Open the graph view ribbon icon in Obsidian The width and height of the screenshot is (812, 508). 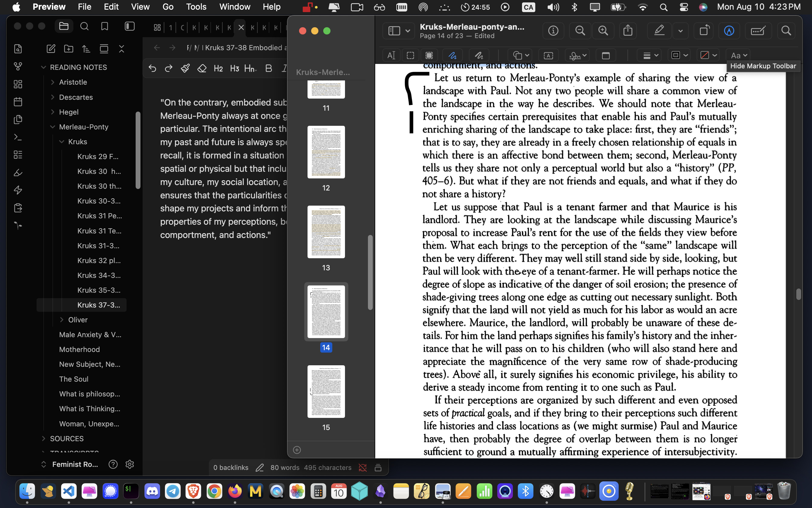click(x=18, y=67)
